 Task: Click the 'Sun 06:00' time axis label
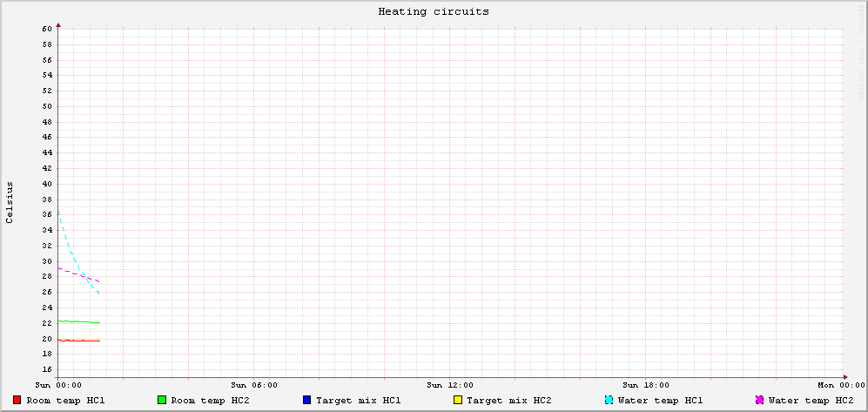coord(254,384)
